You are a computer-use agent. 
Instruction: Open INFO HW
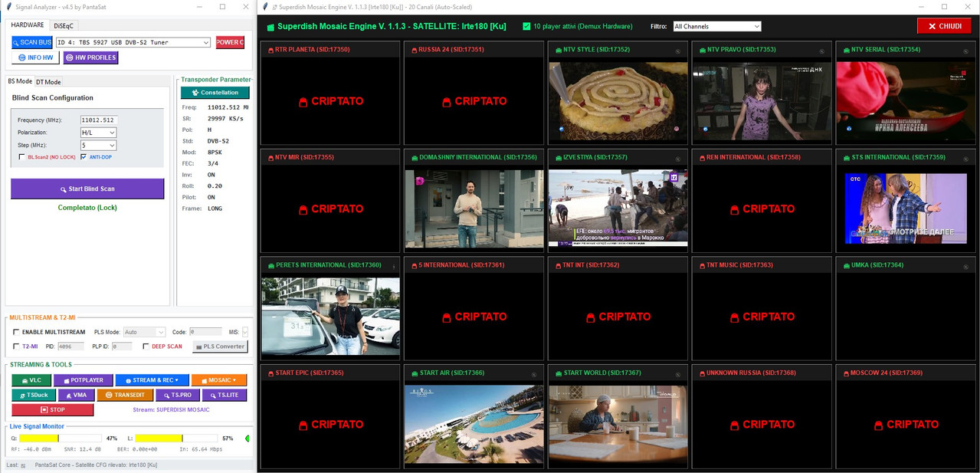coord(35,57)
